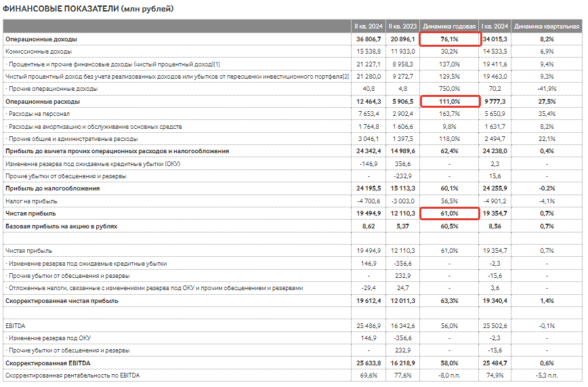Click the 'Динамика годовая' column header
Viewport: 588px width, 387px height.
point(449,26)
